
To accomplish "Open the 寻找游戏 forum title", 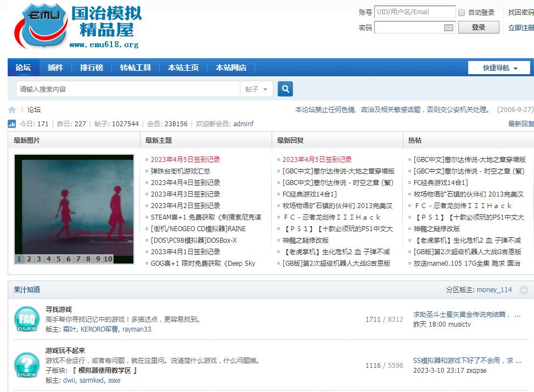I will coord(59,309).
